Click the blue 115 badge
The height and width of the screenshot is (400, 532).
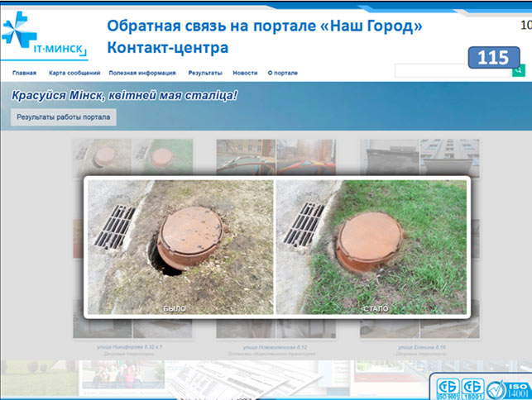[x=494, y=58]
